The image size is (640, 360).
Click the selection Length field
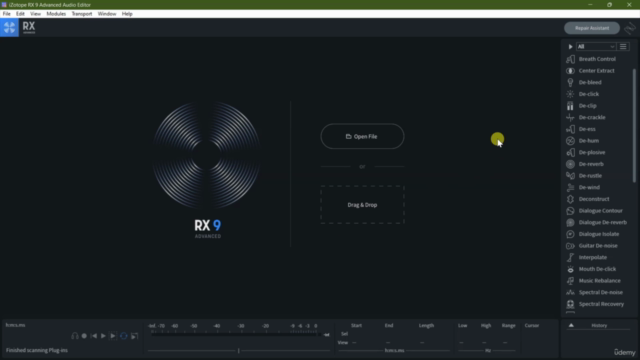pos(426,334)
